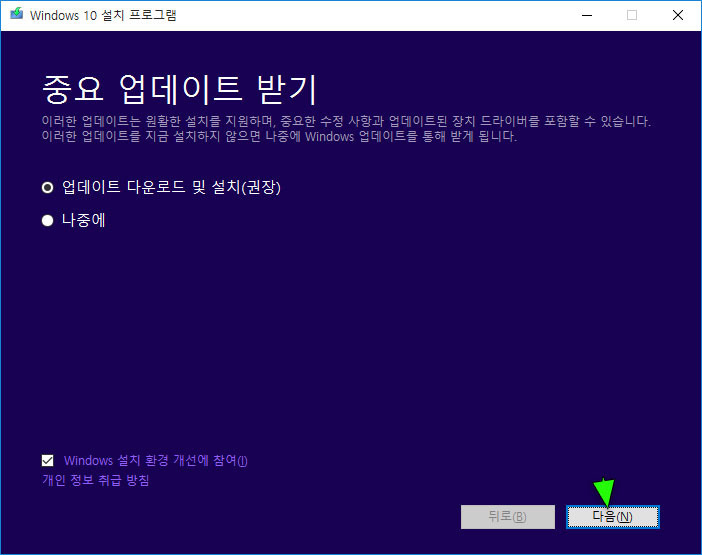Close the Windows 10 설치 프로그램 window
The height and width of the screenshot is (555, 702).
(x=678, y=15)
